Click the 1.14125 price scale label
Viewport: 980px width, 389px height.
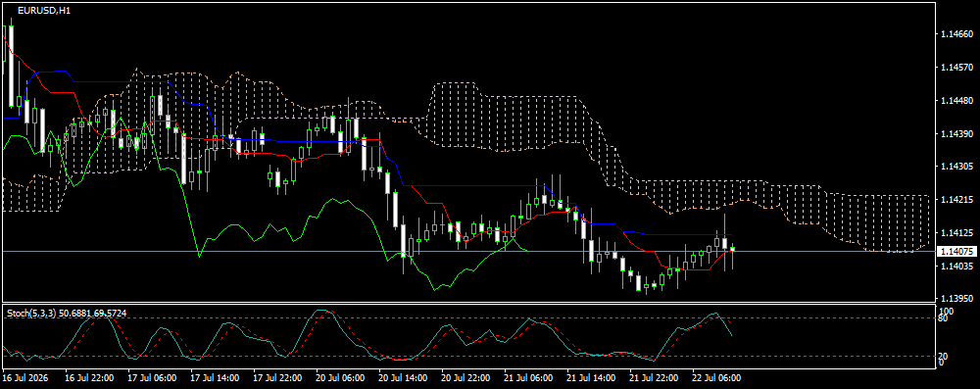coord(955,233)
